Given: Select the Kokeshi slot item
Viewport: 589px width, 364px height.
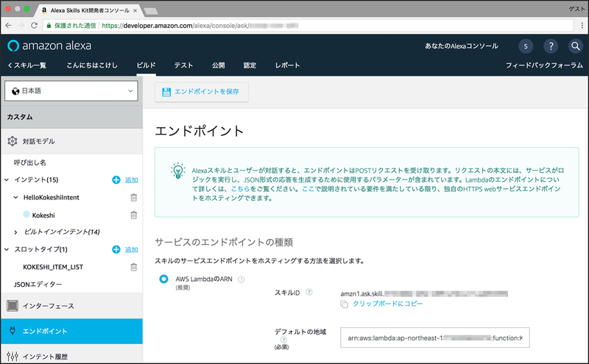Looking at the screenshot, I should [43, 215].
